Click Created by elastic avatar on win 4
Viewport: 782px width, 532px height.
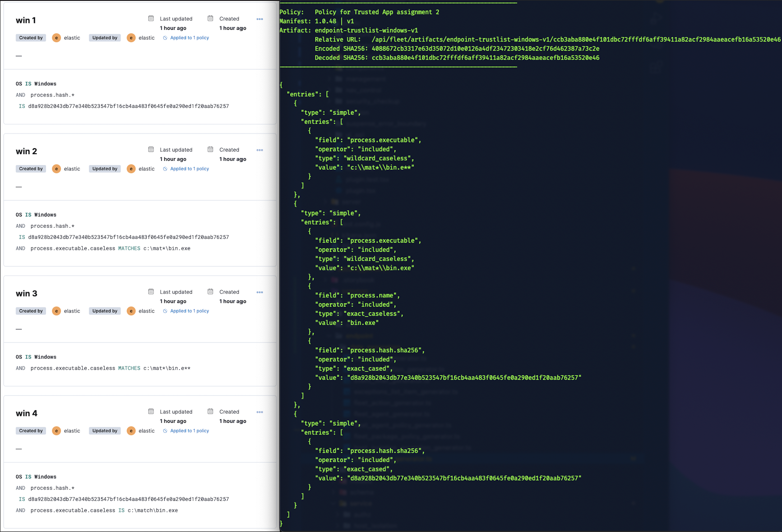click(x=56, y=431)
